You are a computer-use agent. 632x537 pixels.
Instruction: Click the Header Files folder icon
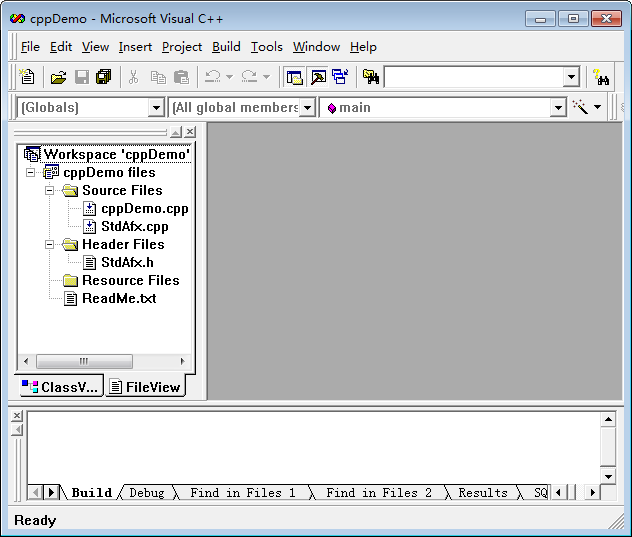70,244
